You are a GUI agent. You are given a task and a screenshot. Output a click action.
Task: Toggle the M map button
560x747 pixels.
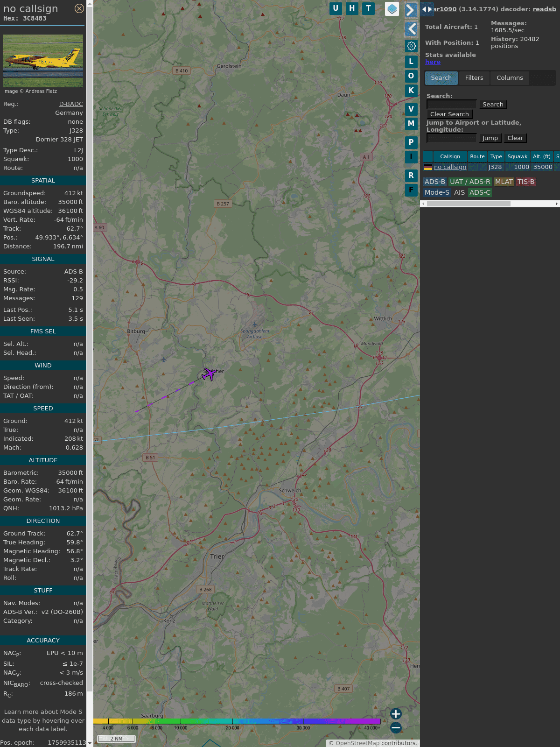411,124
